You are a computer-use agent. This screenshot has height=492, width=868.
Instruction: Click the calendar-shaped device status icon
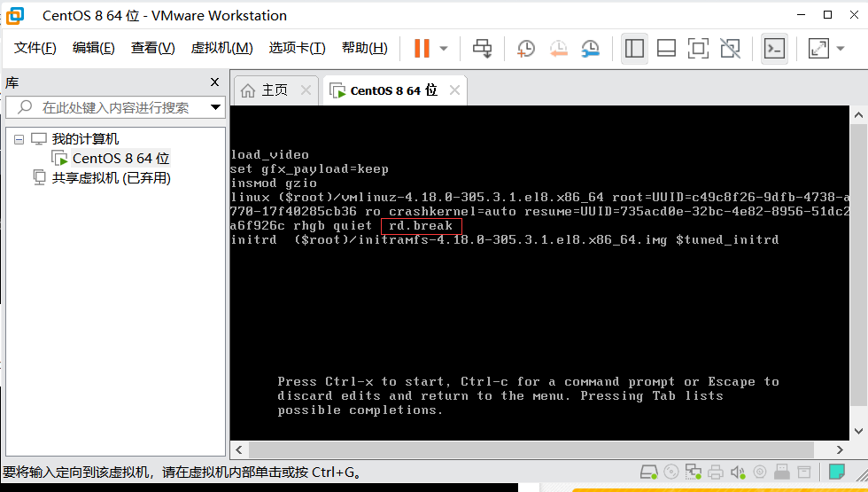tap(804, 472)
